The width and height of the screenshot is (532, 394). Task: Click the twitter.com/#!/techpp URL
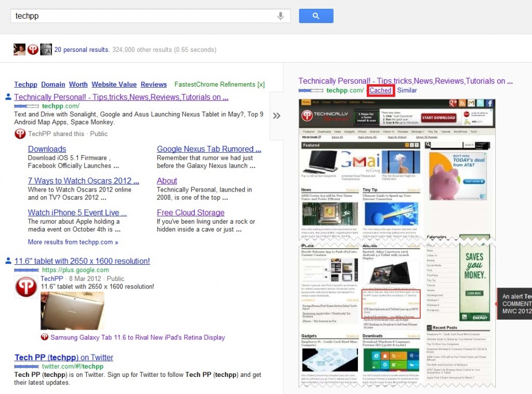(73, 366)
